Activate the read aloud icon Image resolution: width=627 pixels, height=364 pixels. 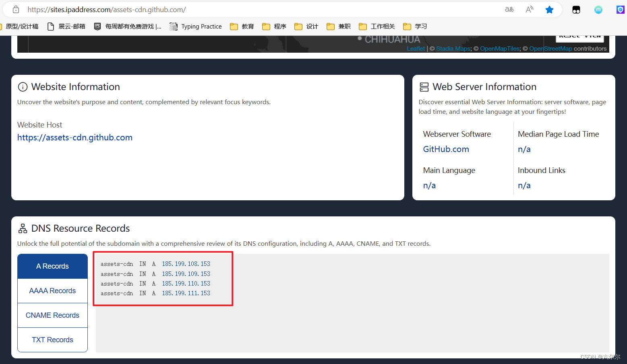[x=530, y=9]
